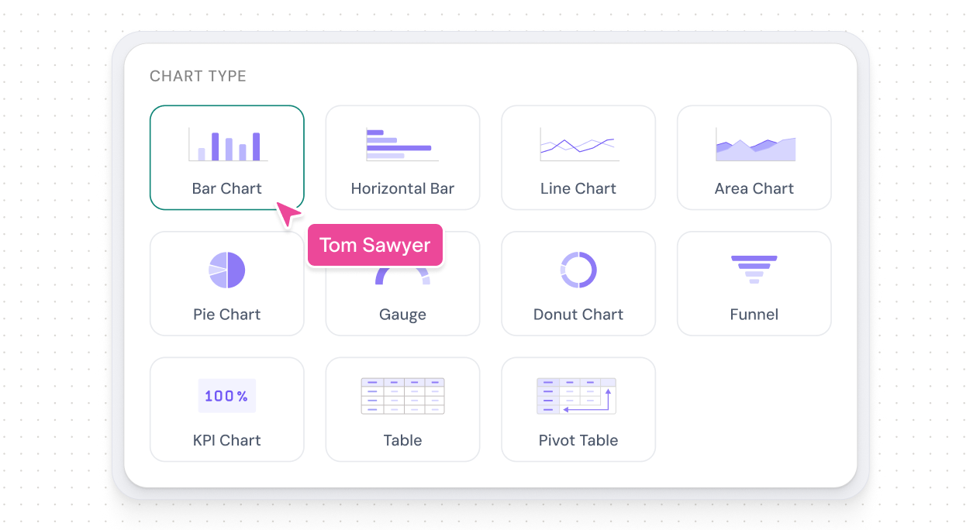Click the "Pivot Table" label
Screen dimensions: 980x530
(578, 440)
